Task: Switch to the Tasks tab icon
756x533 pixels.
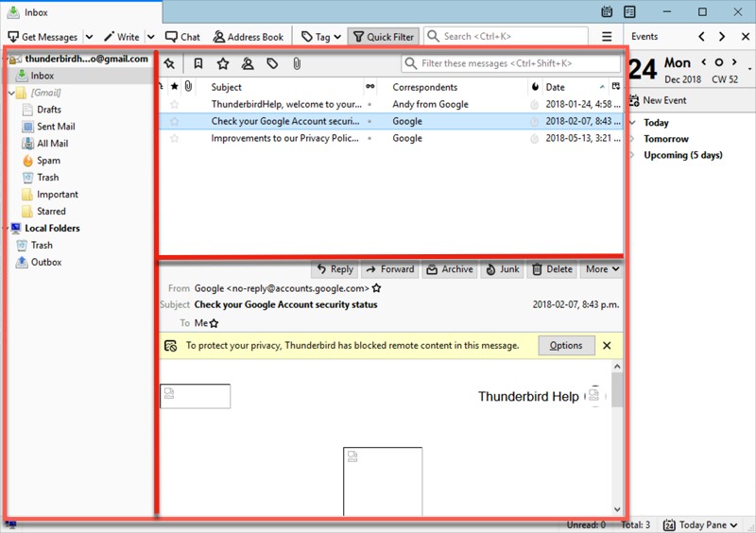Action: point(629,12)
